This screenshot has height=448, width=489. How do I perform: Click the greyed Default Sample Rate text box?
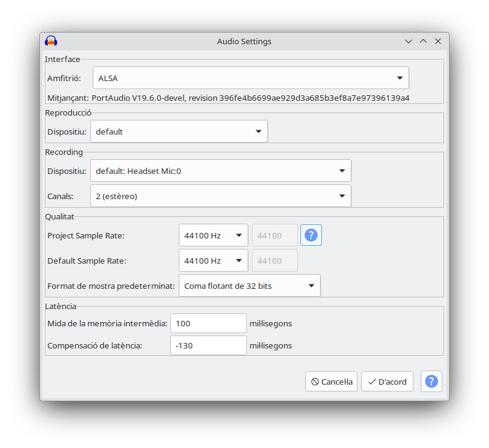pyautogui.click(x=275, y=261)
